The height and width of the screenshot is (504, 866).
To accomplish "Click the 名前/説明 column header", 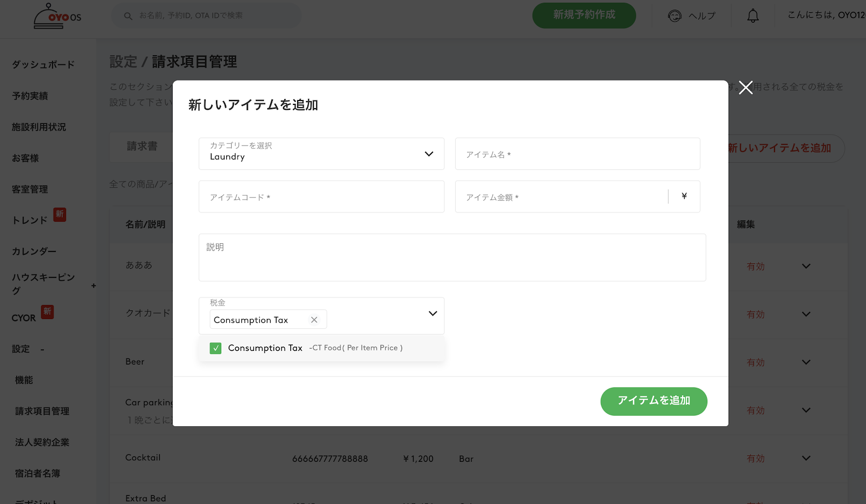I will 145,224.
